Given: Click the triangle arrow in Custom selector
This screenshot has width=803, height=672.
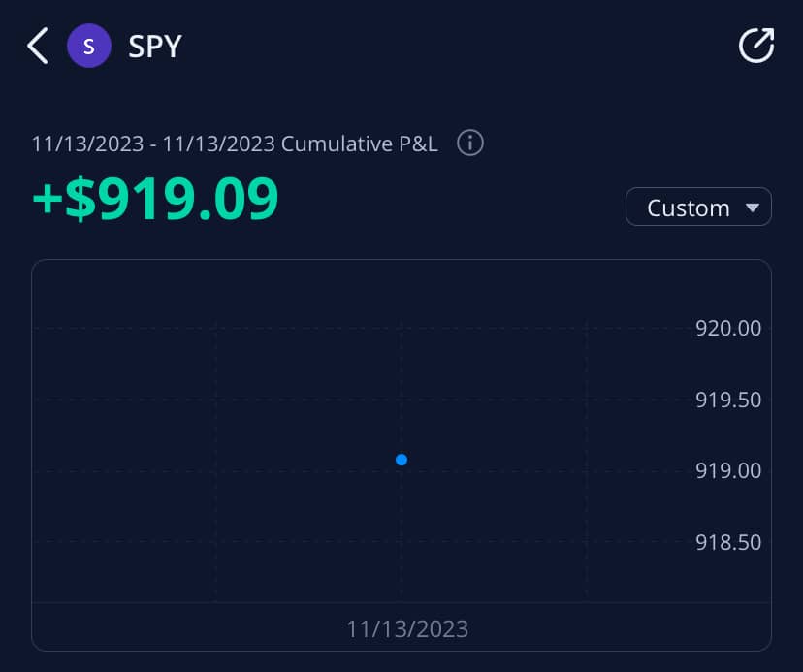Looking at the screenshot, I should 751,208.
